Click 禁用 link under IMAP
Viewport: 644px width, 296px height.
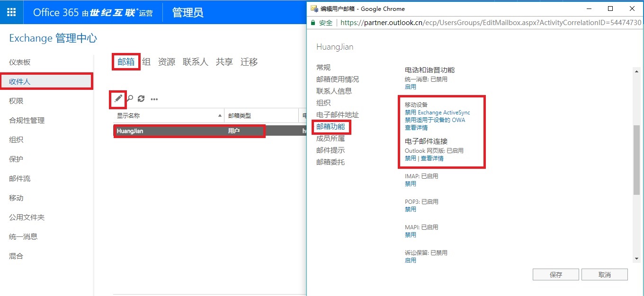click(411, 184)
